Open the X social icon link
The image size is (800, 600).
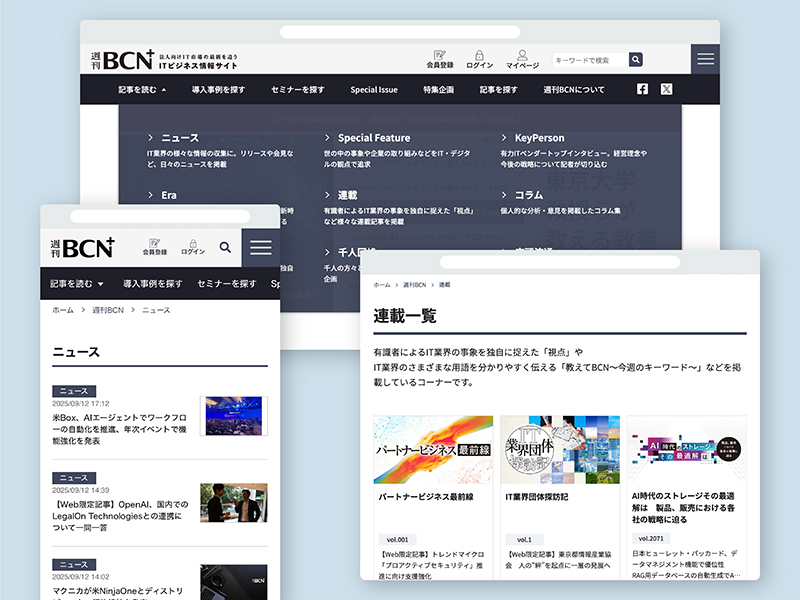667,89
